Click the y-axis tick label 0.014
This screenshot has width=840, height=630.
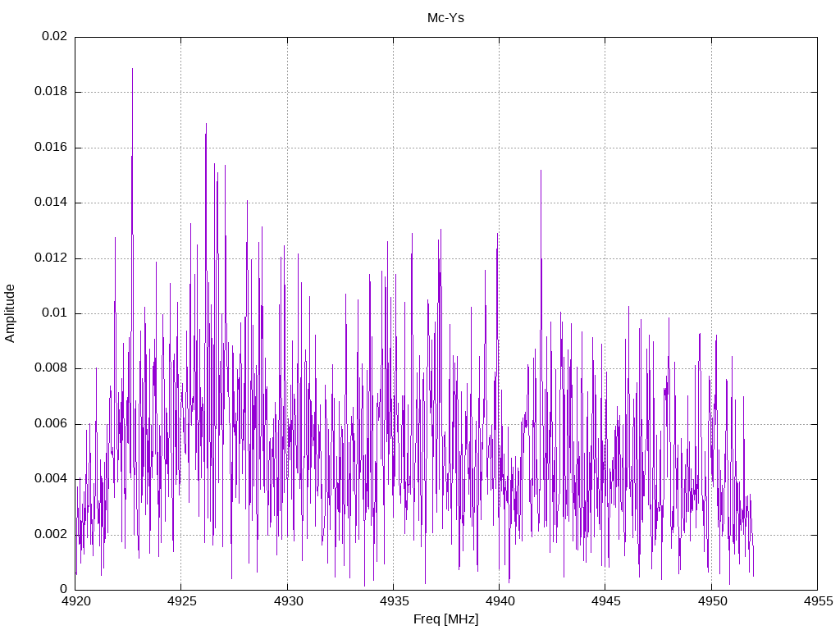(51, 203)
